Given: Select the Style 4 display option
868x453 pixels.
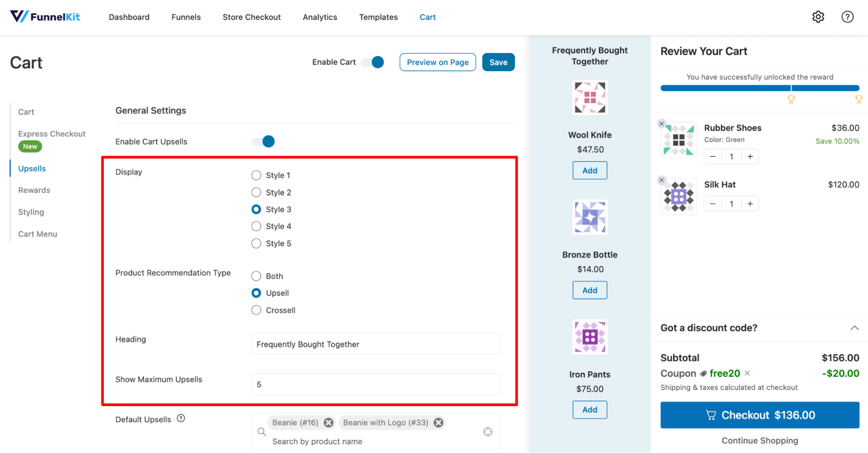Looking at the screenshot, I should [256, 226].
